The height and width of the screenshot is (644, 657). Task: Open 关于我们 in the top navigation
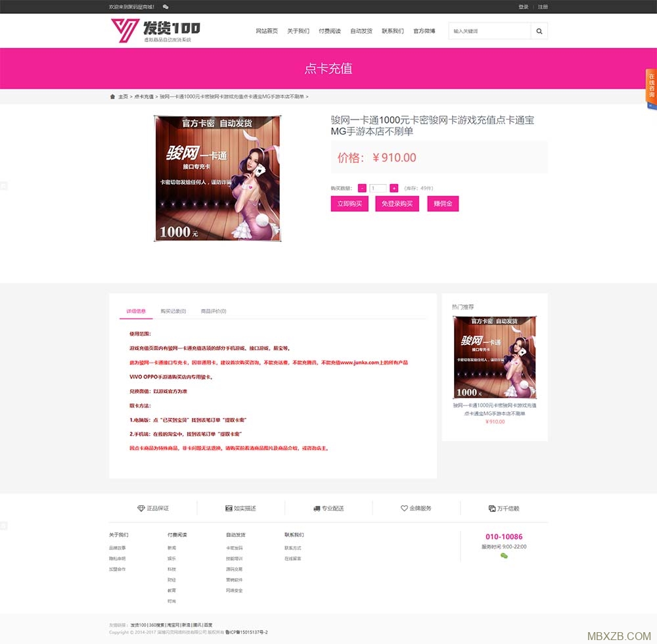[298, 31]
